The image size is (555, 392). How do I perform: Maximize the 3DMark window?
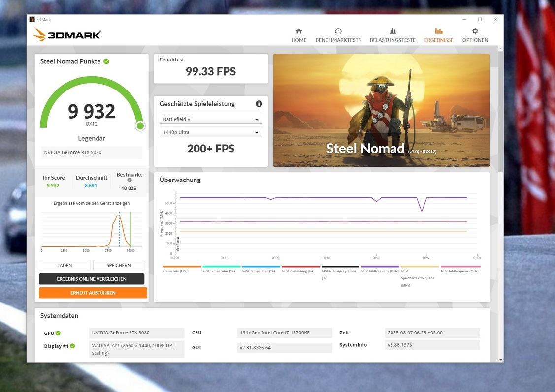click(x=480, y=20)
